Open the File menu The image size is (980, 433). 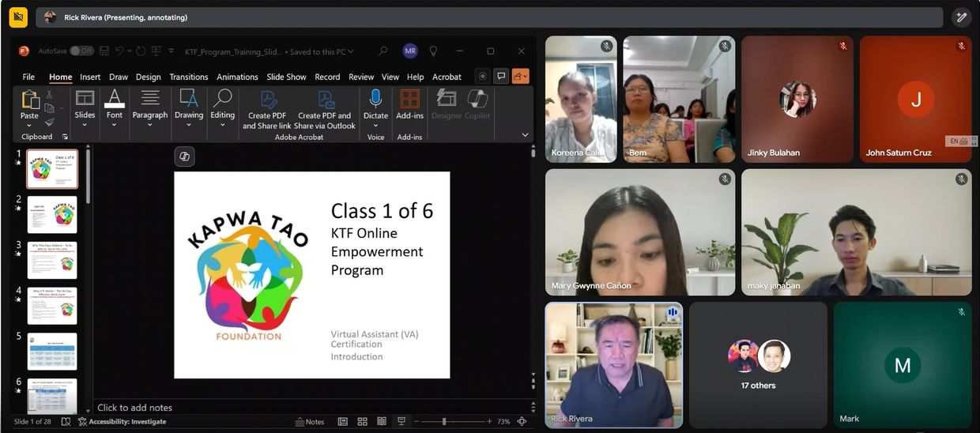pos(28,77)
